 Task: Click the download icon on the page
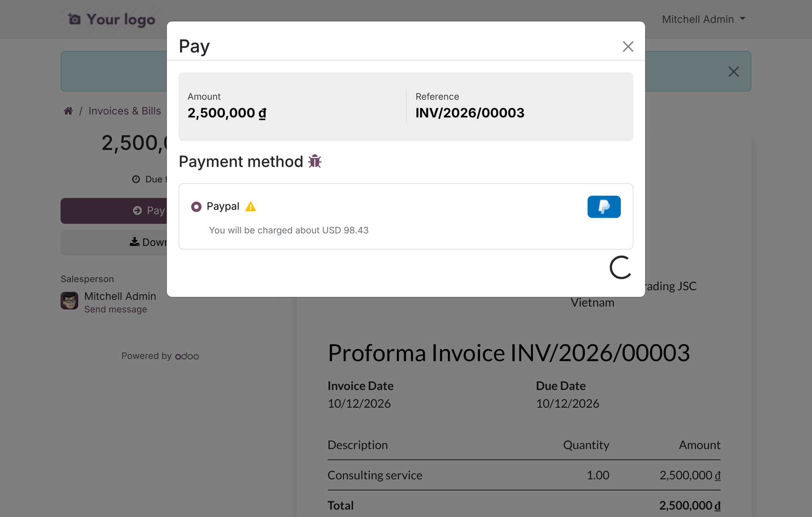(x=134, y=242)
